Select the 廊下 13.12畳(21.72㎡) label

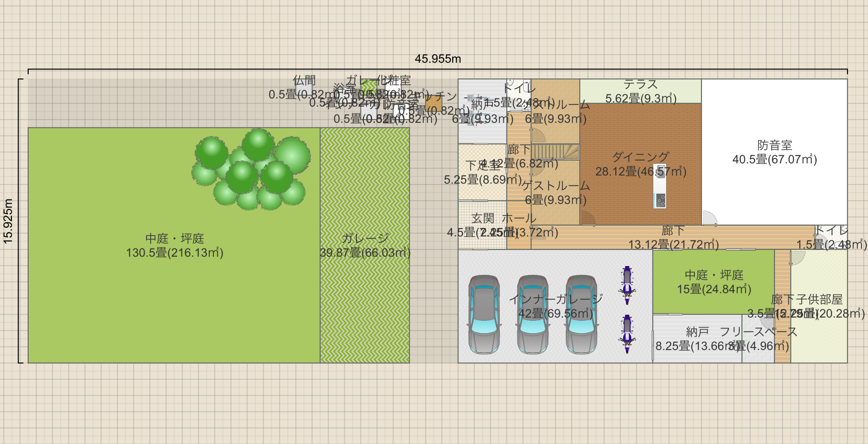(x=673, y=237)
